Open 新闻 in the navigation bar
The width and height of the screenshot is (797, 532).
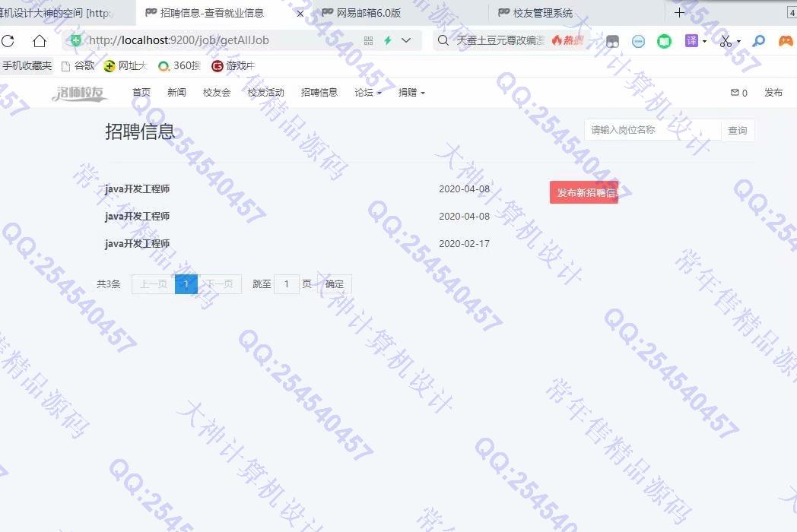click(x=176, y=93)
